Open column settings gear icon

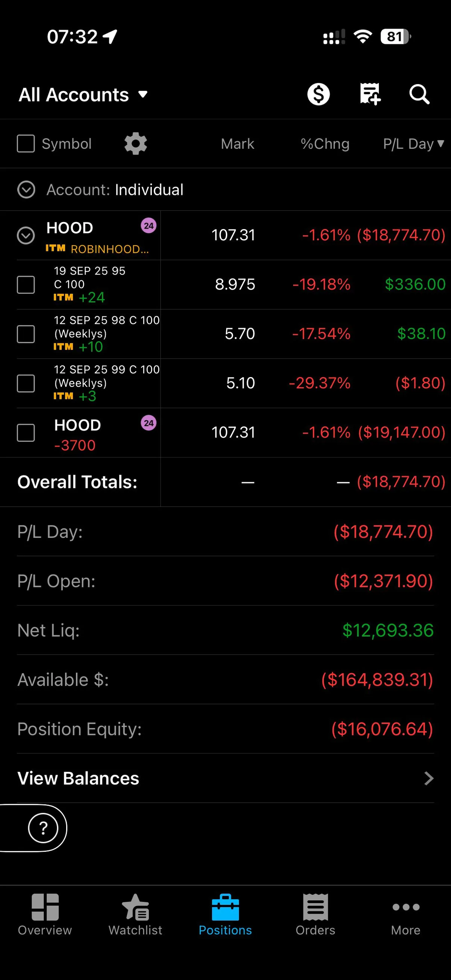point(136,144)
